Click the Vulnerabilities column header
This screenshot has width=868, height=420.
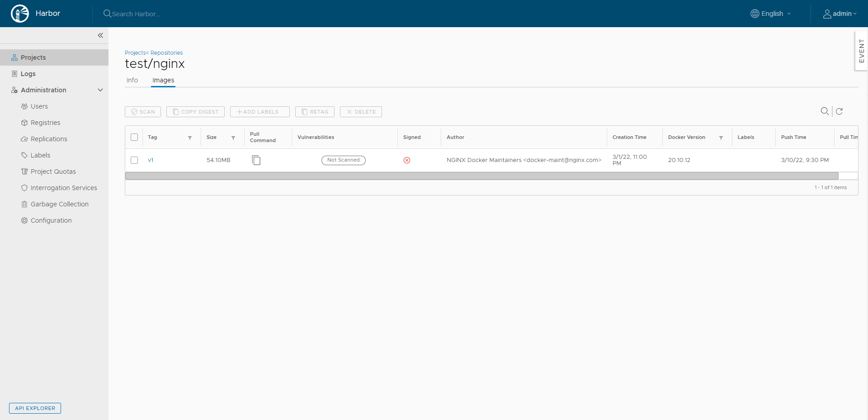tap(316, 137)
